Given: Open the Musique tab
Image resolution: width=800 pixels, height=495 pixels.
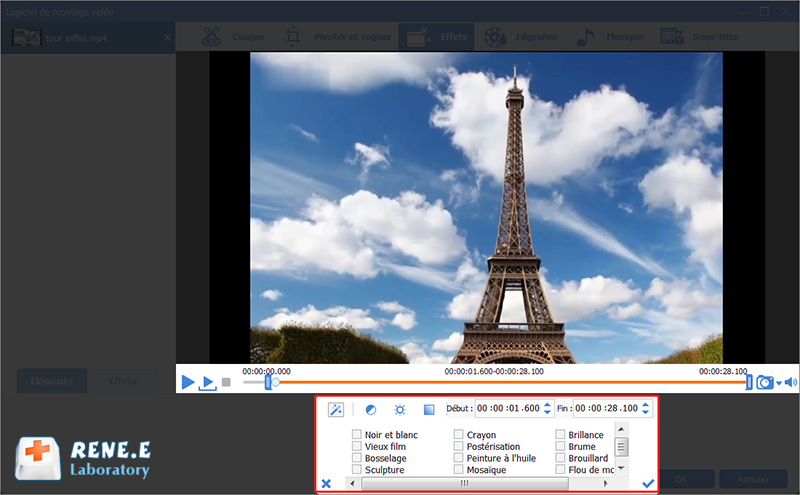Looking at the screenshot, I should pos(610,37).
